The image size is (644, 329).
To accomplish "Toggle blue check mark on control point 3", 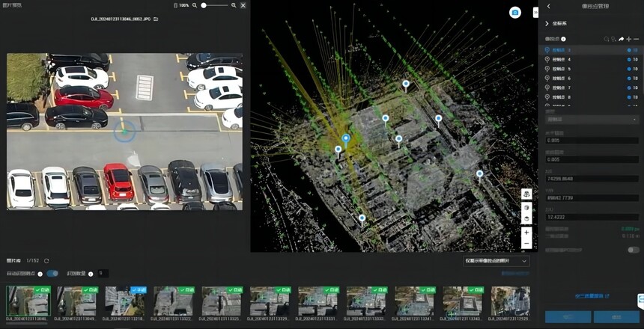I will click(x=629, y=50).
